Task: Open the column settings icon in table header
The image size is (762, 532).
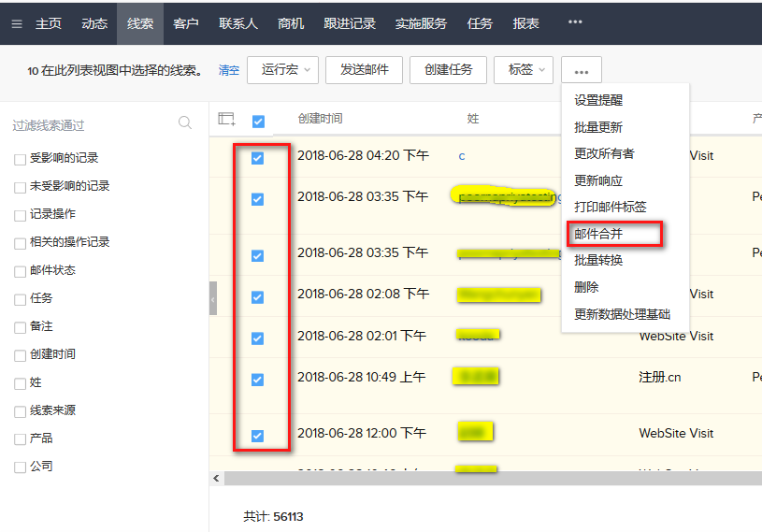Action: click(226, 119)
